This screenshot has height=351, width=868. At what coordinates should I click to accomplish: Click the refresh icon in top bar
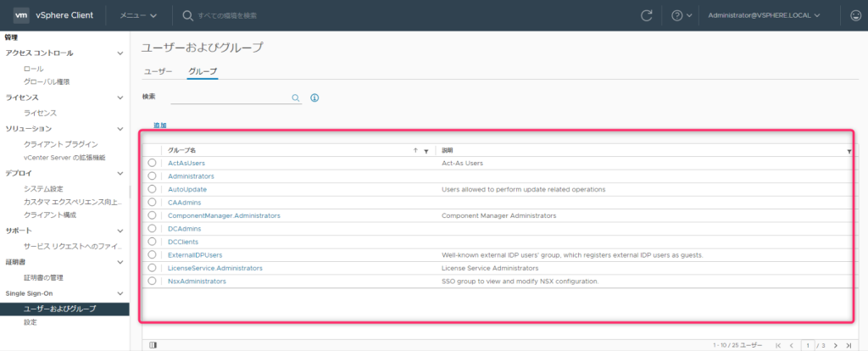coord(647,15)
